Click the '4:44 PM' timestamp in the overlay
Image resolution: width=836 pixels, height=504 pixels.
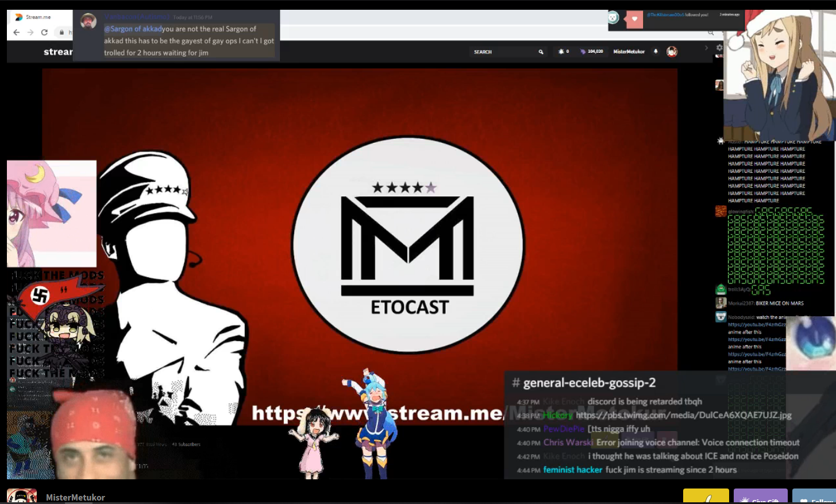coord(529,470)
